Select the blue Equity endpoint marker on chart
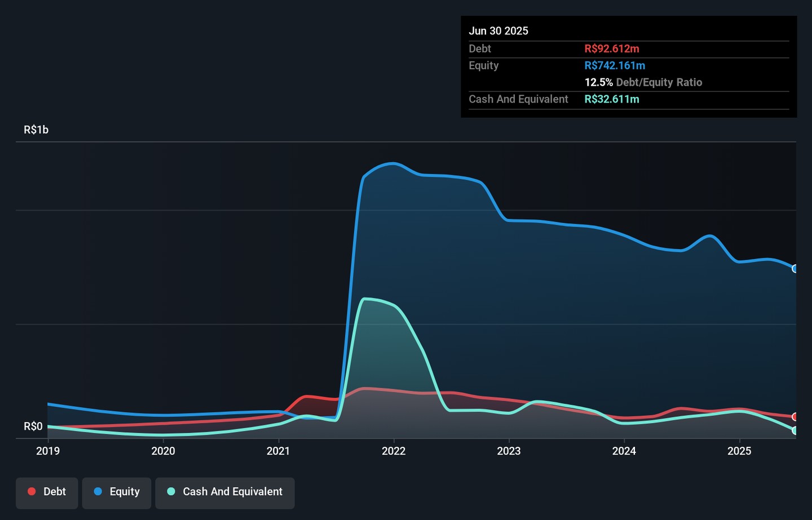 (795, 269)
